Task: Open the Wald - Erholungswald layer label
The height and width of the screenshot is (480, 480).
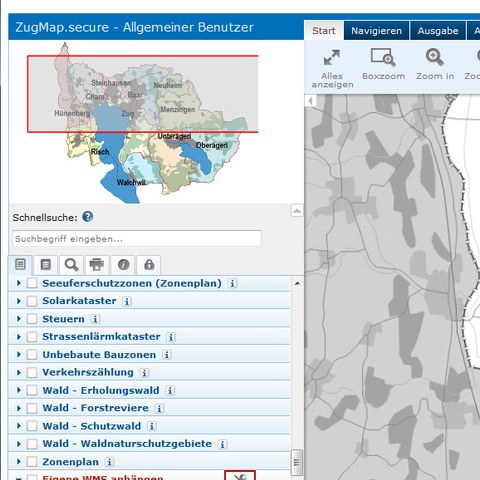Action: point(101,390)
